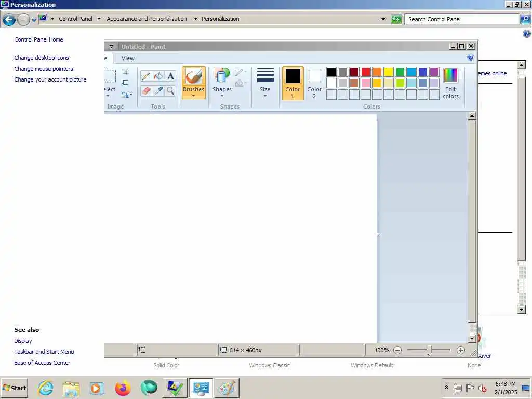Click the Start button
532x399 pixels.
[x=14, y=388]
